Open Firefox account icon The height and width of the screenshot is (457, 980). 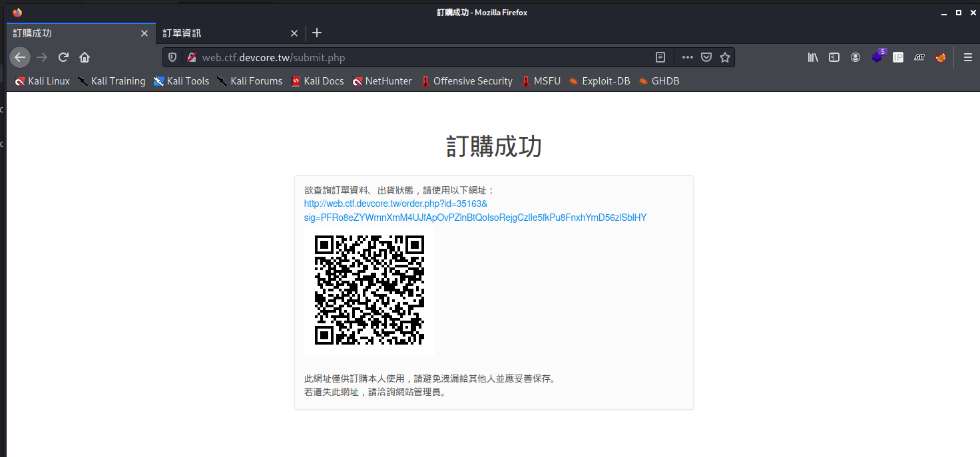point(856,57)
